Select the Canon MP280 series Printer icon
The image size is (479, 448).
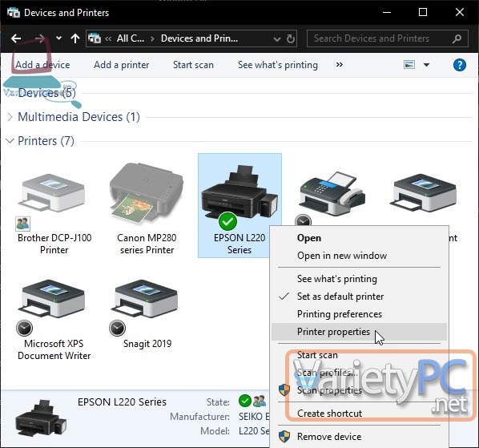coord(147,193)
